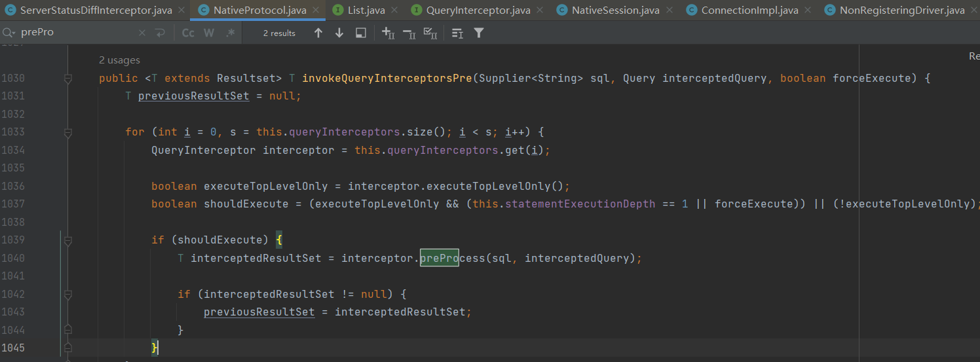Toggle search in selection lines icon
Screen dimensions: 980x362
[x=457, y=33]
